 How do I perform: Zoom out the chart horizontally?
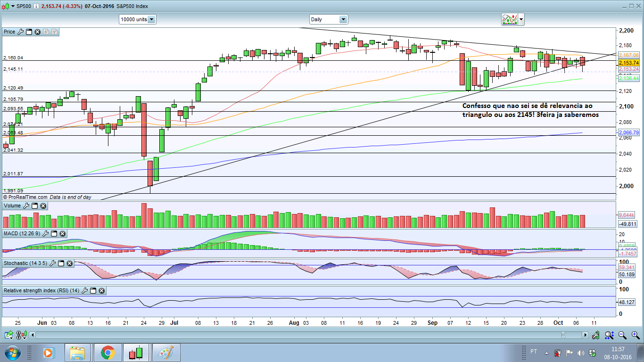622,335
